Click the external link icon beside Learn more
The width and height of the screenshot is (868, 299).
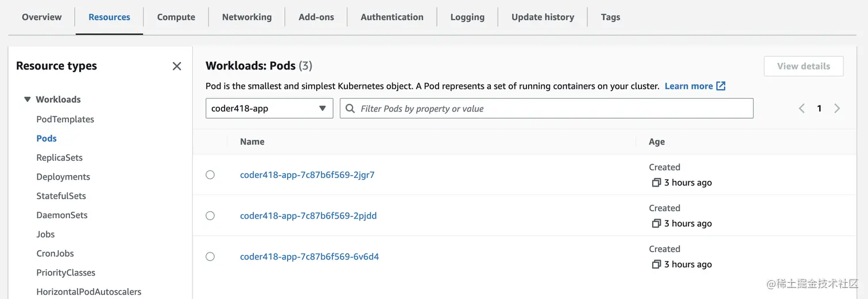click(721, 86)
